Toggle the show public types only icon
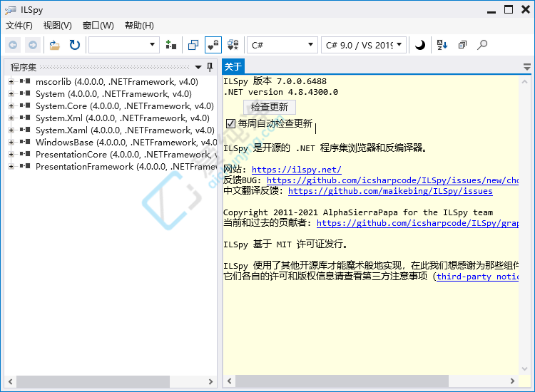This screenshot has height=392, width=535. point(193,45)
